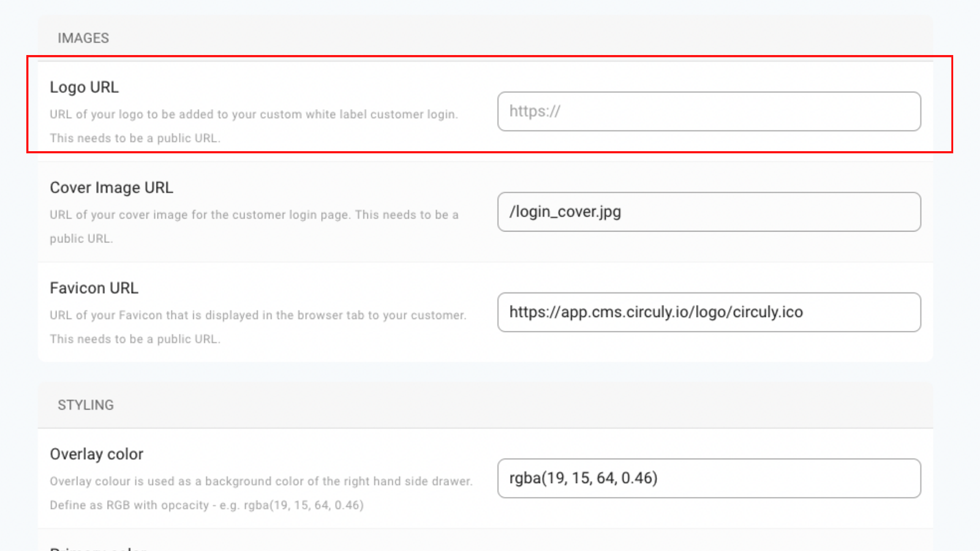The height and width of the screenshot is (551, 980).
Task: Focus the Cover Image URL text field
Action: tap(709, 212)
